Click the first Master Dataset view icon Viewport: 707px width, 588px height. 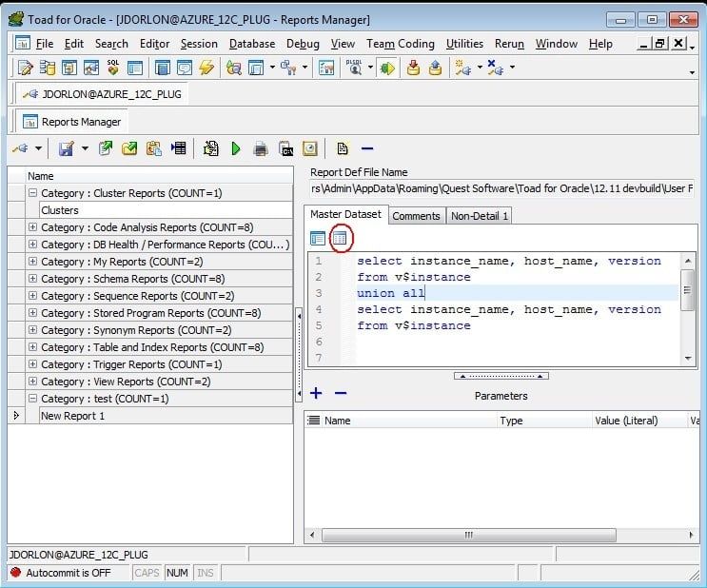[x=318, y=238]
